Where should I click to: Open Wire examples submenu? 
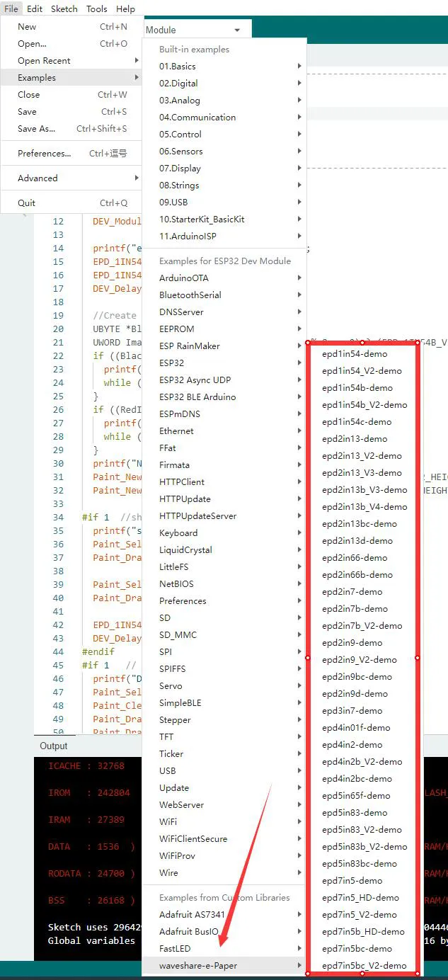[x=224, y=873]
